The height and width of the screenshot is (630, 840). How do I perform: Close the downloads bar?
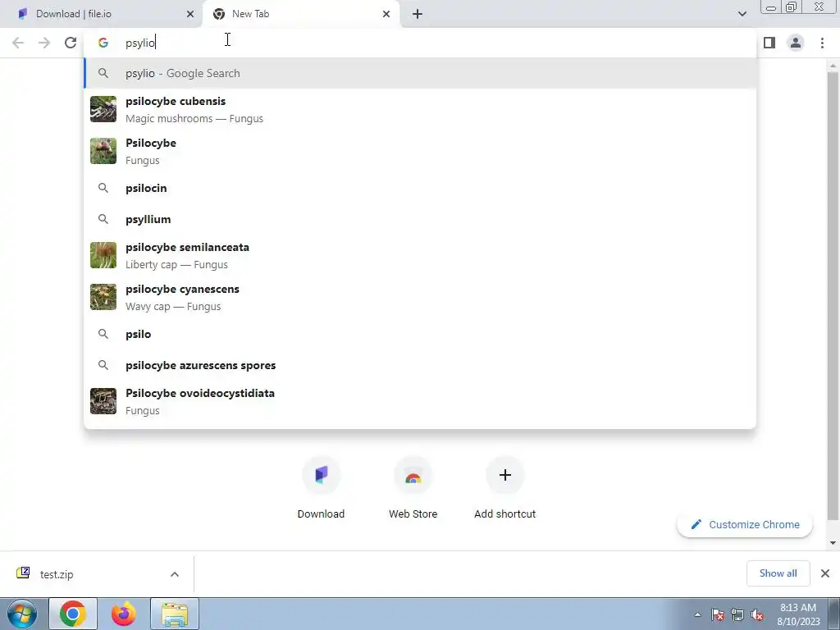[825, 573]
